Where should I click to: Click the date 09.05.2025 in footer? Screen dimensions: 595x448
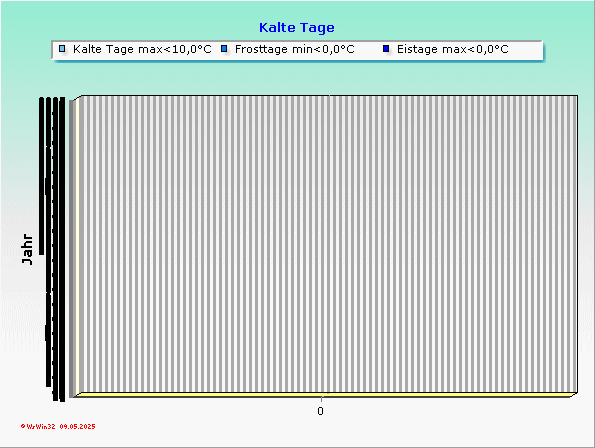click(77, 426)
